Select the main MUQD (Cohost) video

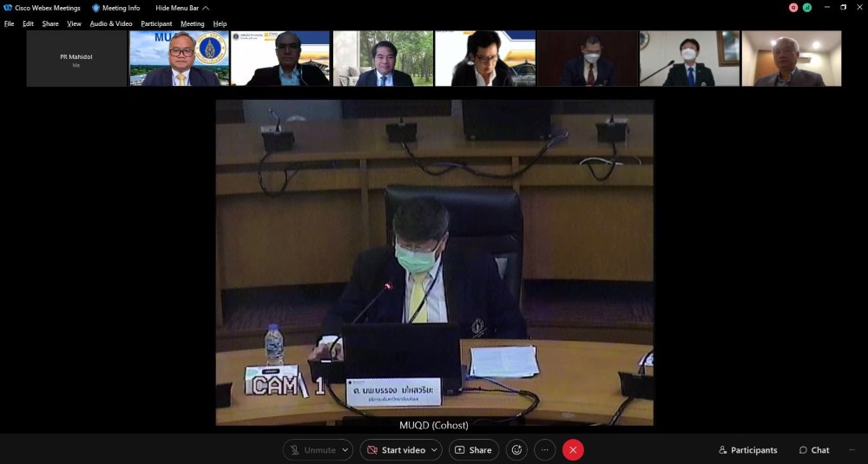click(434, 262)
